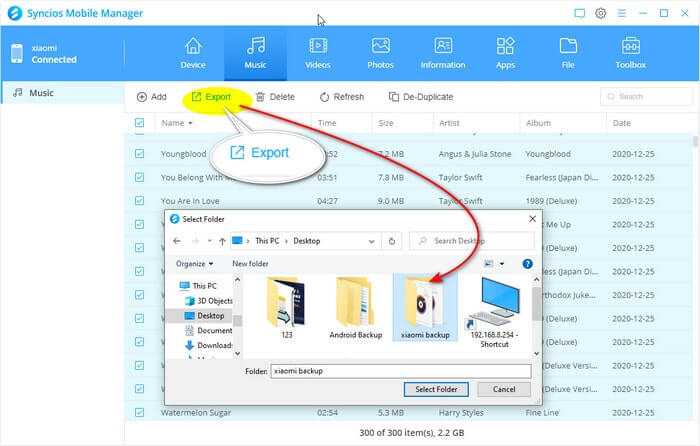The width and height of the screenshot is (700, 446).
Task: Select Documents in the folder tree
Action: (208, 330)
